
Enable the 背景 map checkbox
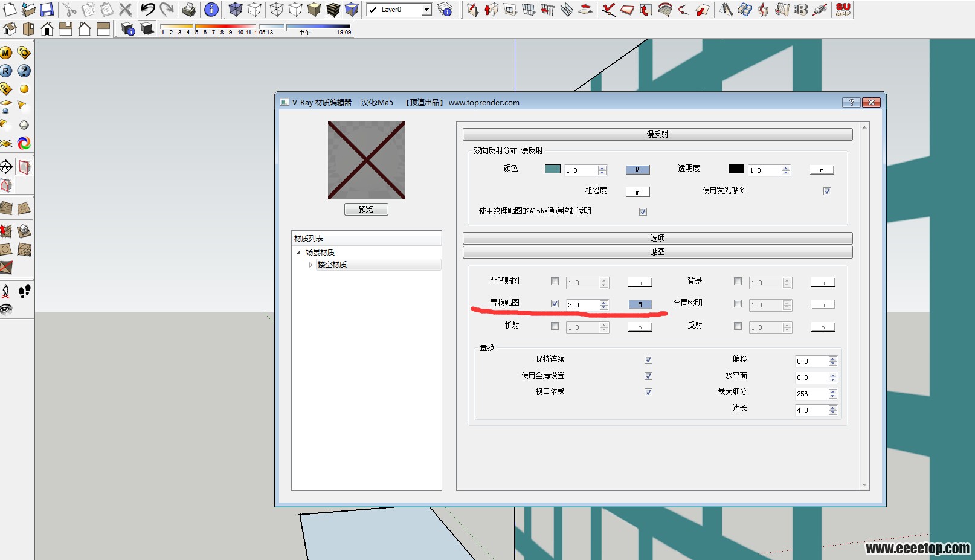tap(738, 281)
